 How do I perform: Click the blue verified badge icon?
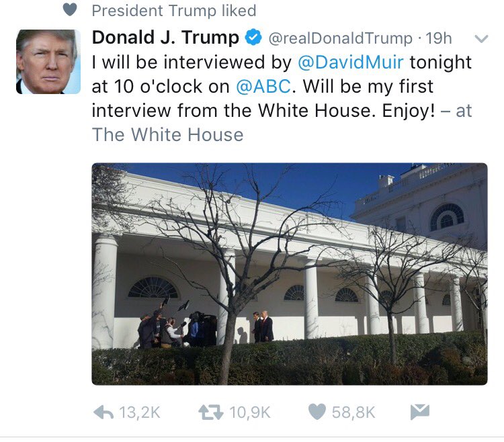[253, 37]
